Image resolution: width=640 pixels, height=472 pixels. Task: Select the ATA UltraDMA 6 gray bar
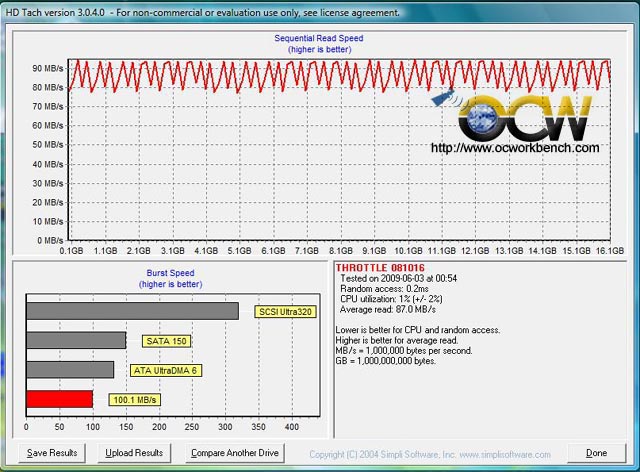(x=70, y=370)
